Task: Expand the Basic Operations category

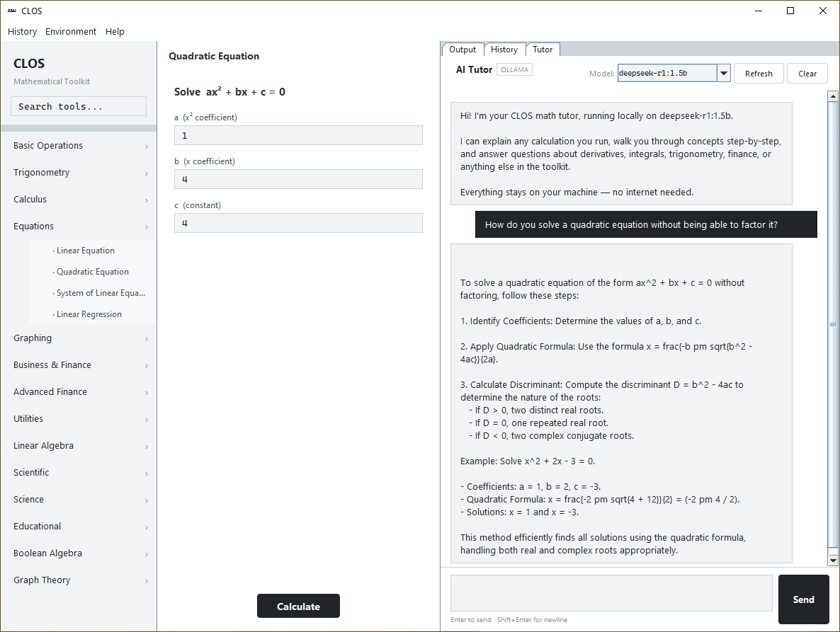Action: 79,146
